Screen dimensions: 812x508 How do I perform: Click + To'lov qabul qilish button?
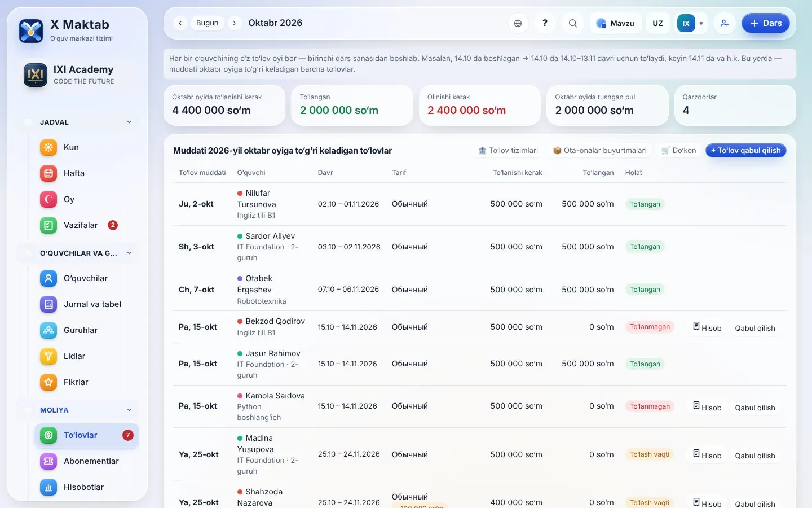[x=745, y=151]
